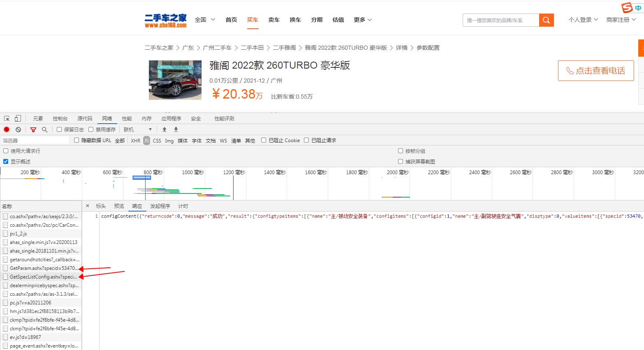Open the 广州二手车 breadcrumb link

pos(217,47)
